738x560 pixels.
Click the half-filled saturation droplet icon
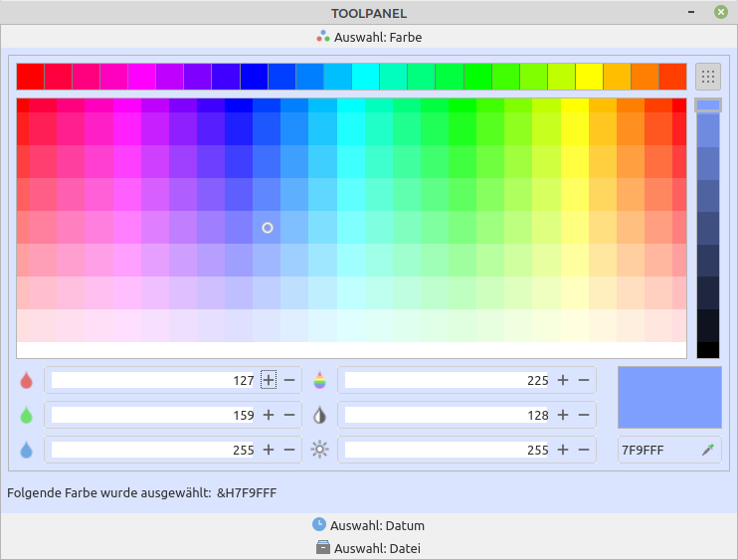click(319, 415)
